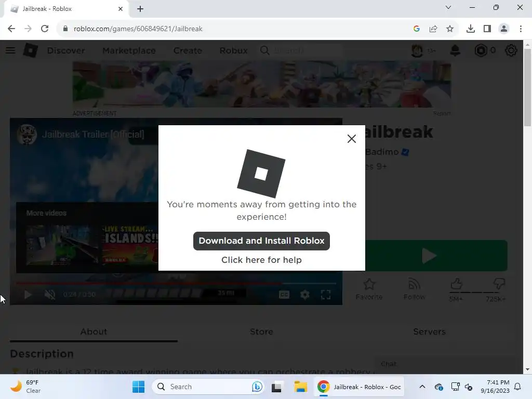The image size is (532, 399).
Task: Seek on the video progress bar
Action: tap(176, 283)
